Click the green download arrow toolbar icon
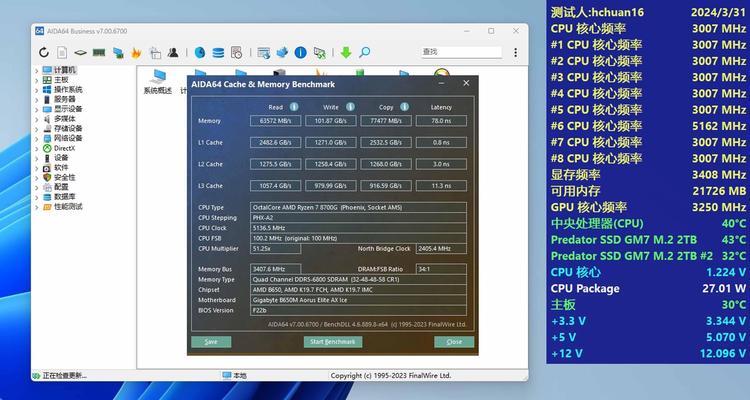 (346, 53)
